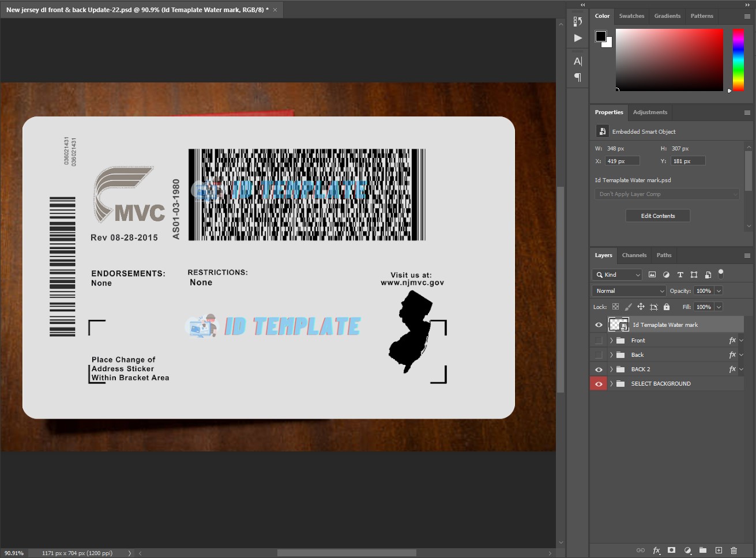
Task: Expand the Back layer group
Action: point(611,355)
